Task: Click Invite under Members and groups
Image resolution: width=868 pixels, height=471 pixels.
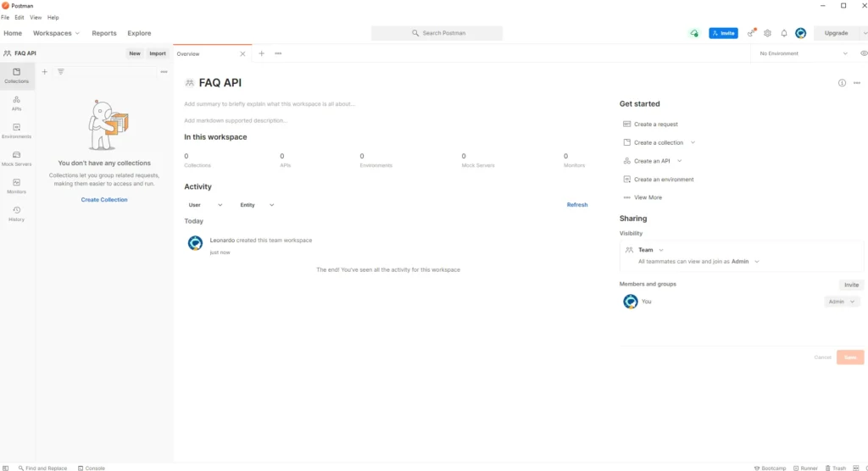Action: [x=851, y=285]
